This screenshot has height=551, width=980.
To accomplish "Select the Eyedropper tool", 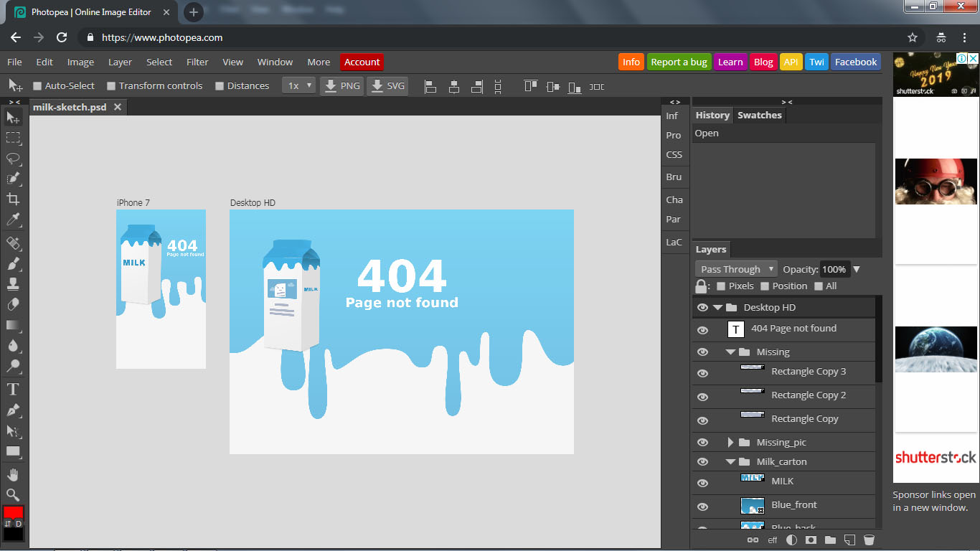I will pyautogui.click(x=13, y=220).
